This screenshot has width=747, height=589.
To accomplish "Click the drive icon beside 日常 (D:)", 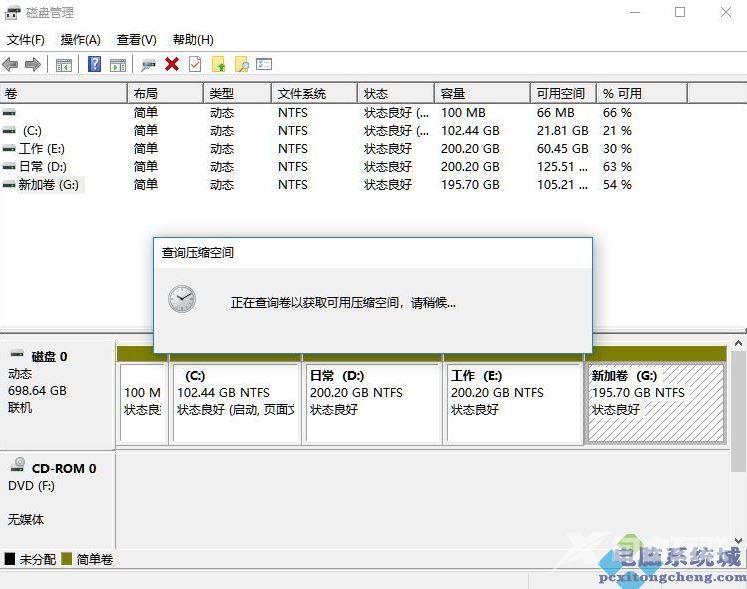I will (x=9, y=167).
